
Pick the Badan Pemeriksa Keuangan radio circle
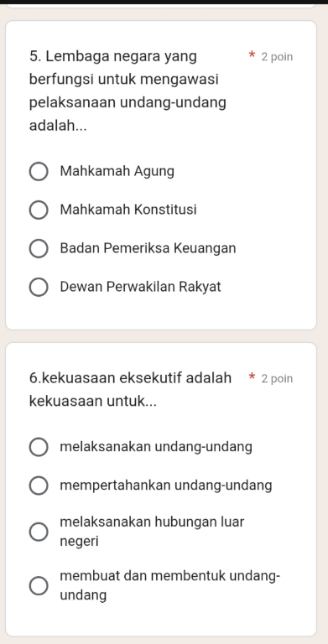(39, 248)
